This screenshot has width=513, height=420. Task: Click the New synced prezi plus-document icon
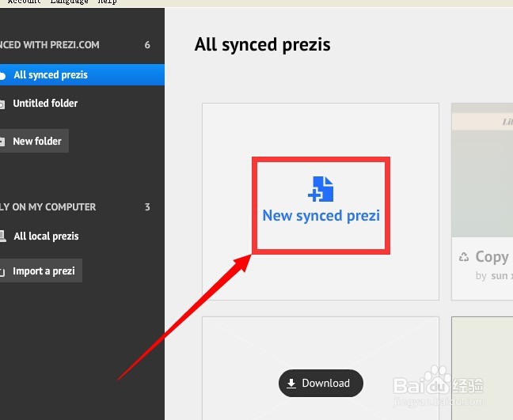click(321, 189)
